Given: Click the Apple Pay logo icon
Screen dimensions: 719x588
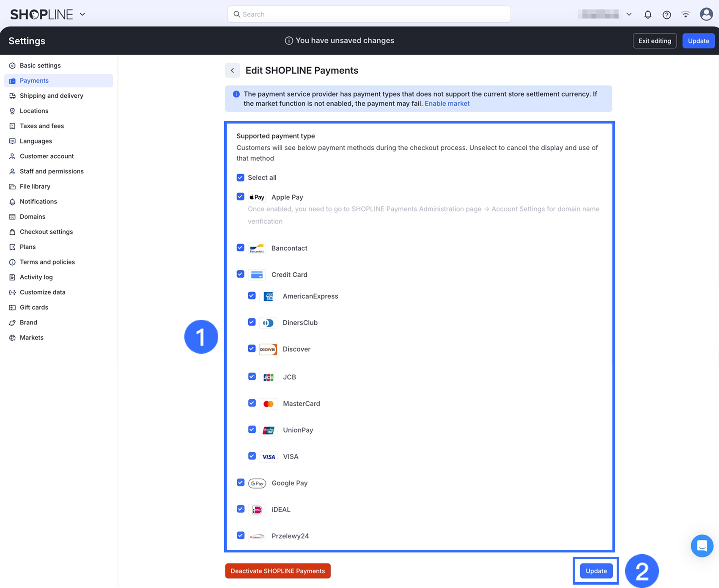Looking at the screenshot, I should [x=257, y=197].
